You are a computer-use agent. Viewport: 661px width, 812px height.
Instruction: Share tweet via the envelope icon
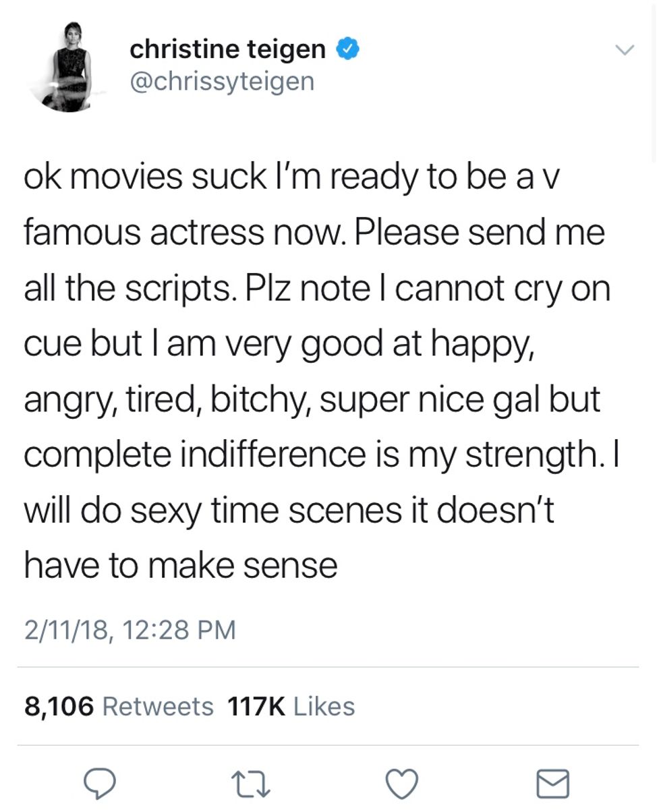click(x=552, y=784)
